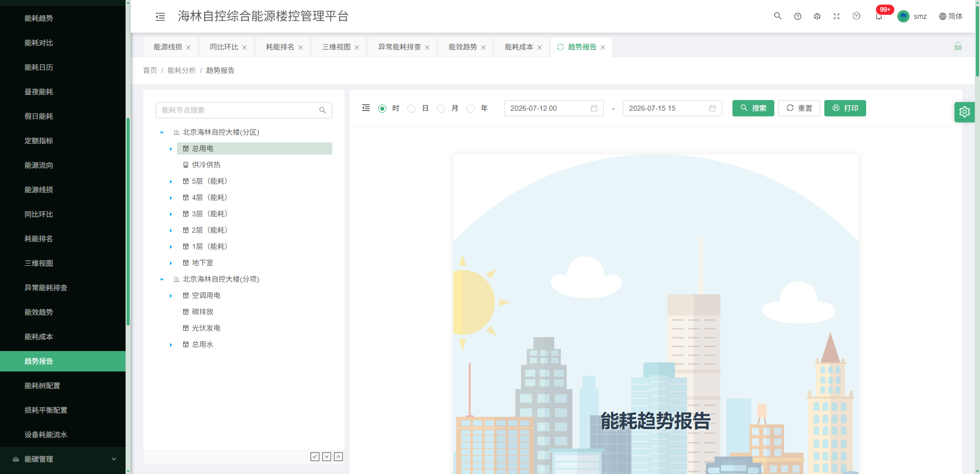Collapse the sidebar with the menu fold icon
The image size is (980, 474).
tap(160, 17)
